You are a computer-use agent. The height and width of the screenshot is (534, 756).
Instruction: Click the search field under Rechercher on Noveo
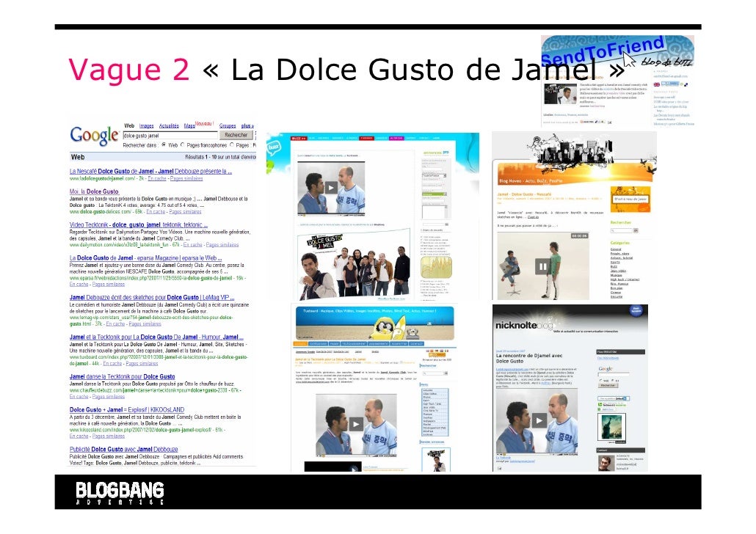click(622, 231)
